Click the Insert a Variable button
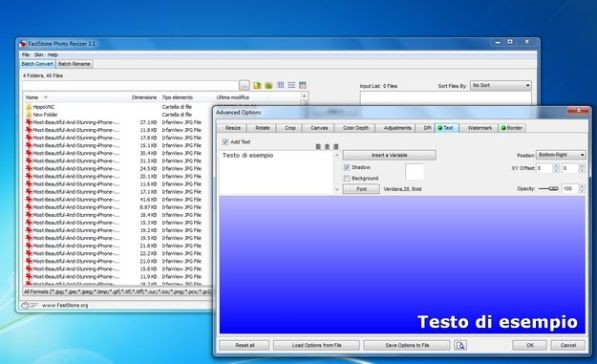Viewport: 597px width, 364px height. [x=389, y=155]
